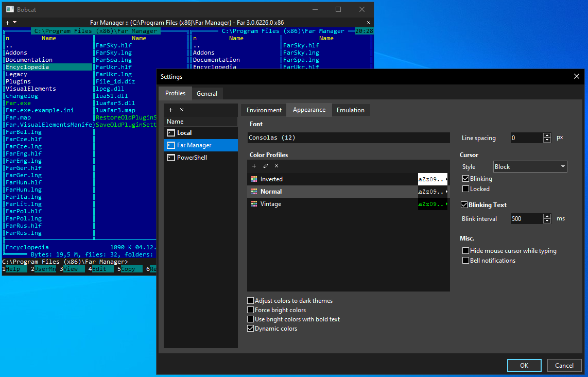
Task: Click the Consolas font field
Action: pyautogui.click(x=349, y=138)
